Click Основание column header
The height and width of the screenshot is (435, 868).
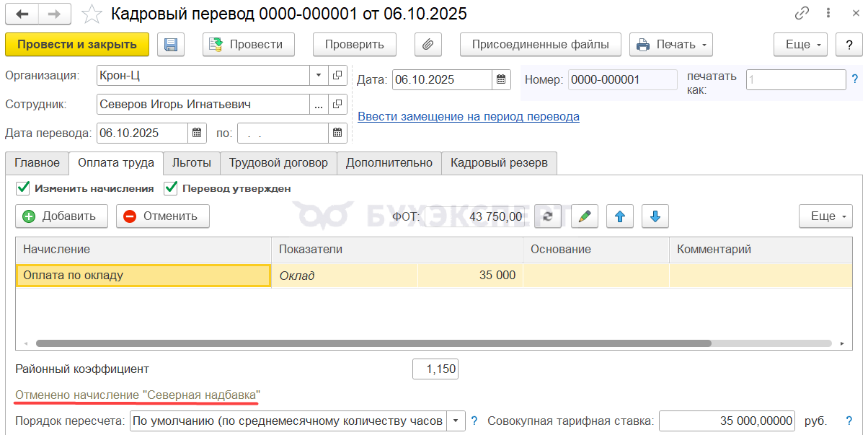coord(596,249)
